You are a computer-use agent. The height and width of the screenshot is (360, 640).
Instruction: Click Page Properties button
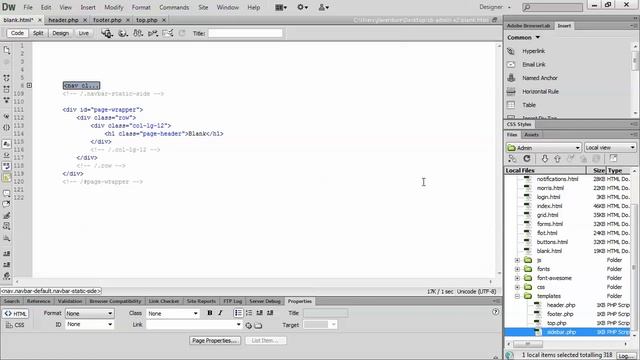pyautogui.click(x=215, y=340)
